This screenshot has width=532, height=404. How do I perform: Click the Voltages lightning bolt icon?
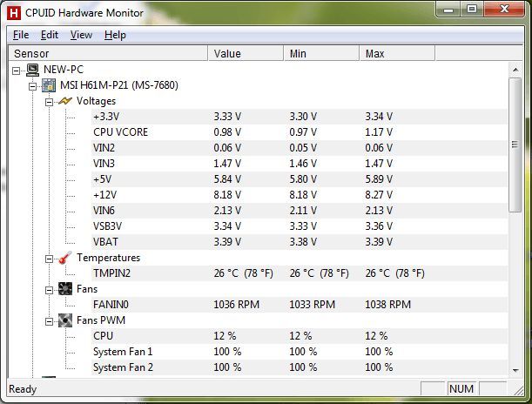click(64, 101)
